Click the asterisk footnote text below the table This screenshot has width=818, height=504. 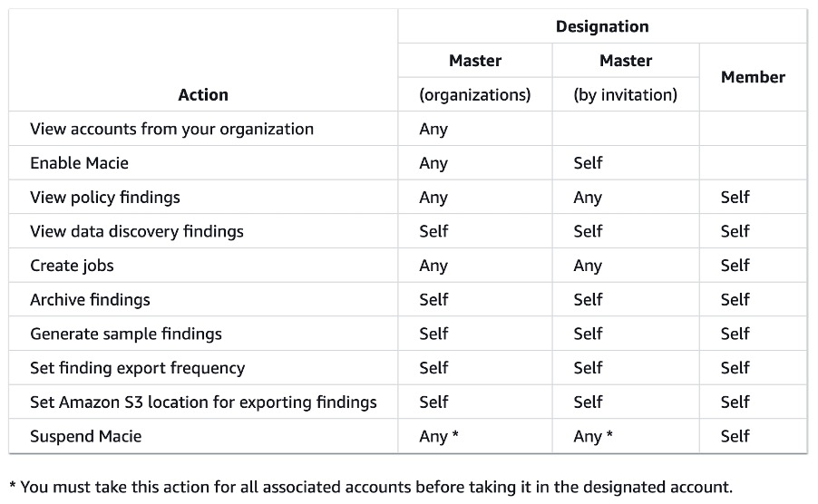pyautogui.click(x=370, y=487)
